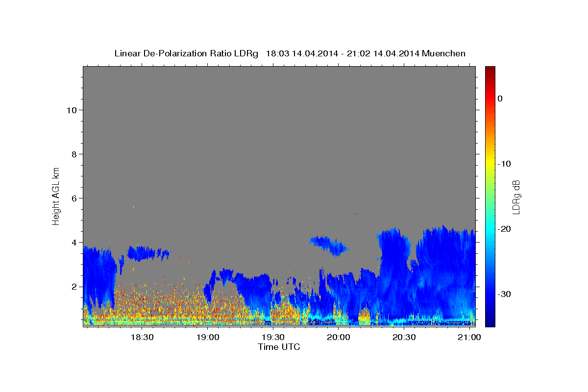This screenshot has height=392, width=588.
Task: Click the 18:30 time tick label
Action: 142,338
